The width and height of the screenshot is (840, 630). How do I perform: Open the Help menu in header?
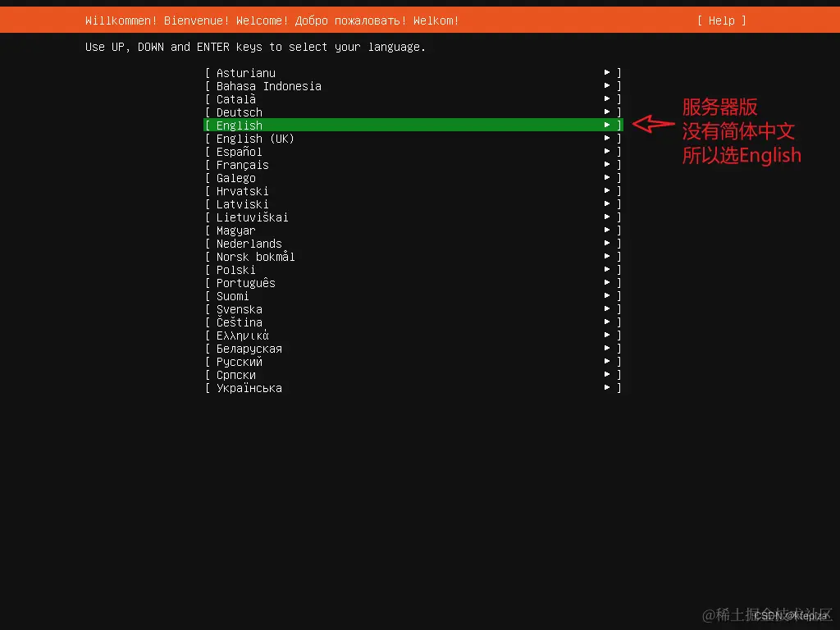721,21
